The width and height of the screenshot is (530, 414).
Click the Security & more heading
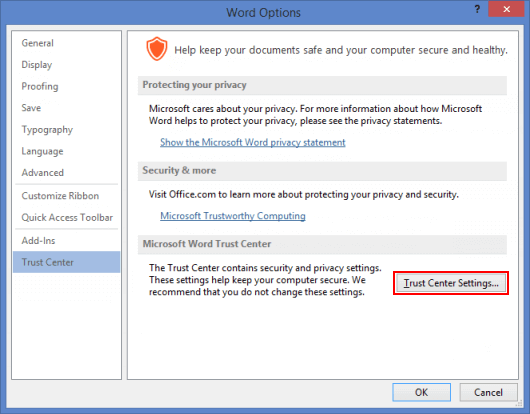(x=179, y=170)
